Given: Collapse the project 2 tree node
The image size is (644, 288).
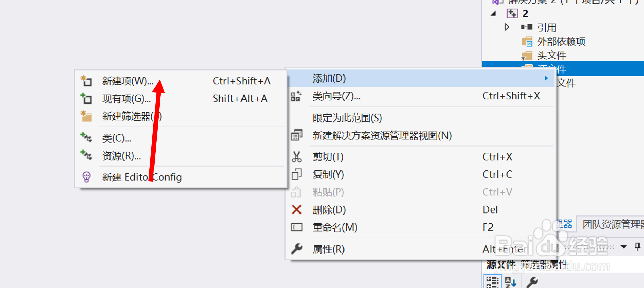Looking at the screenshot, I should 493,14.
